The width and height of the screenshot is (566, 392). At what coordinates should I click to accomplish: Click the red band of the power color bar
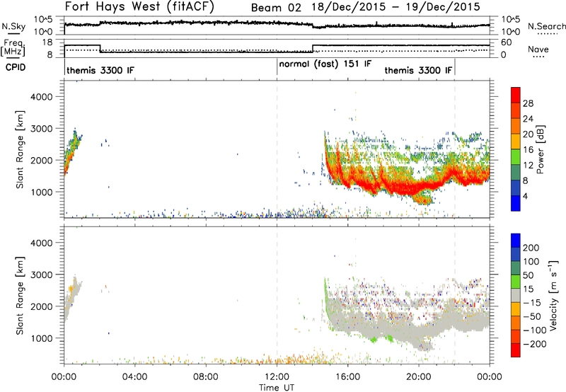click(x=516, y=95)
